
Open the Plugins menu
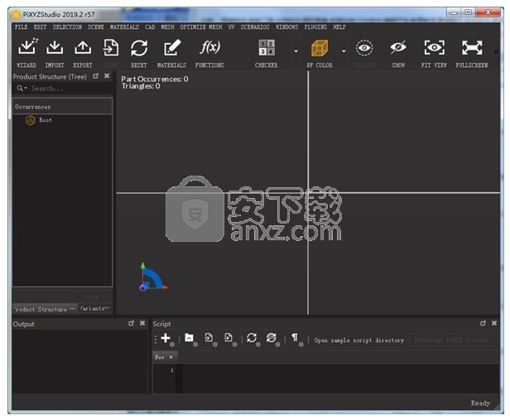(x=315, y=27)
